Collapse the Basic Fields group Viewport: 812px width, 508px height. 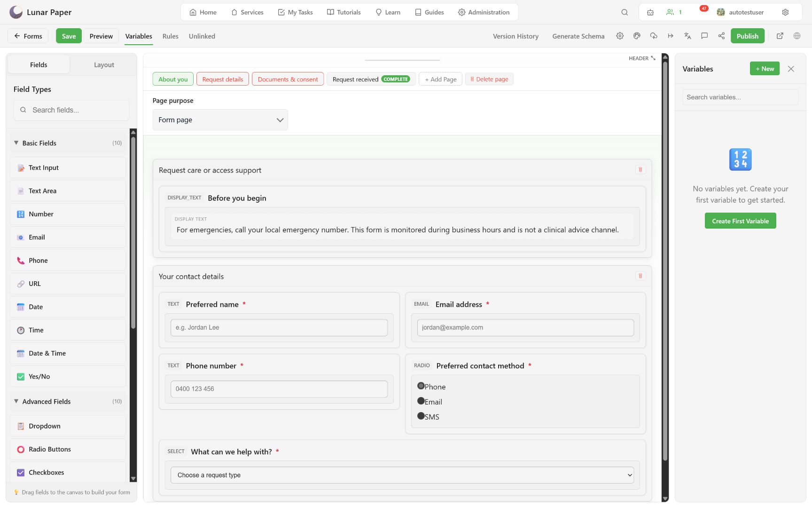click(x=68, y=143)
